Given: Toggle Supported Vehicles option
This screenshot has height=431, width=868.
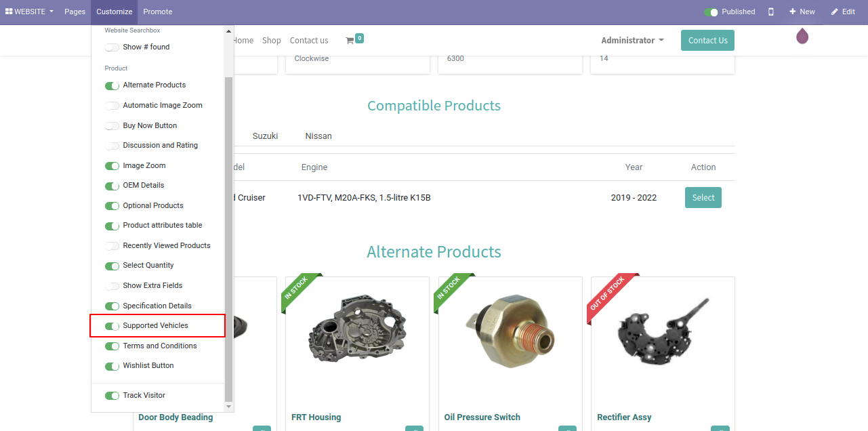Looking at the screenshot, I should 112,326.
